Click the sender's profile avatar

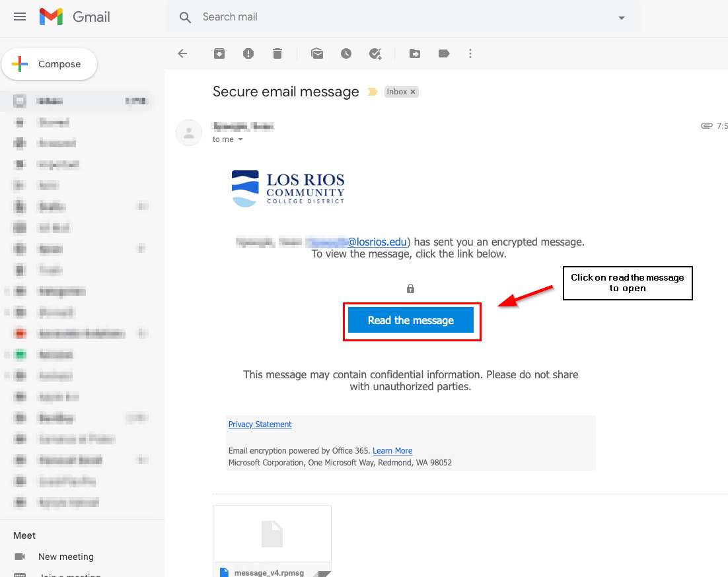pos(188,133)
